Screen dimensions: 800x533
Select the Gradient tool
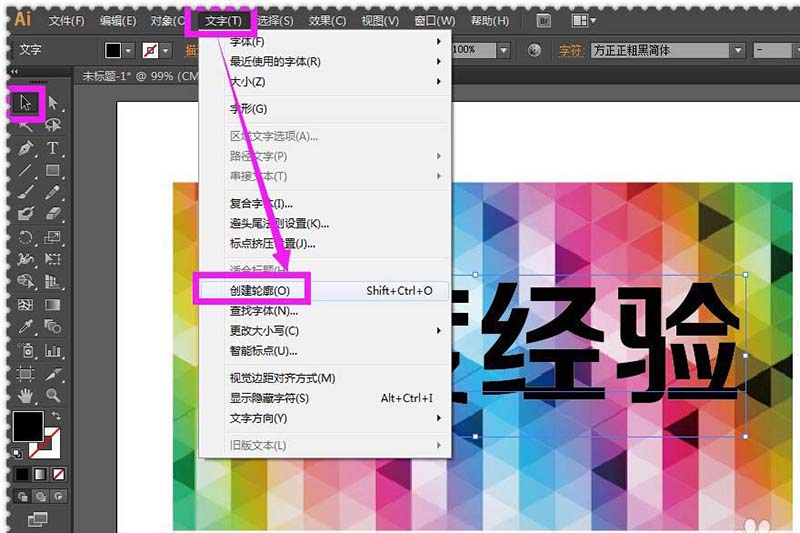(53, 304)
